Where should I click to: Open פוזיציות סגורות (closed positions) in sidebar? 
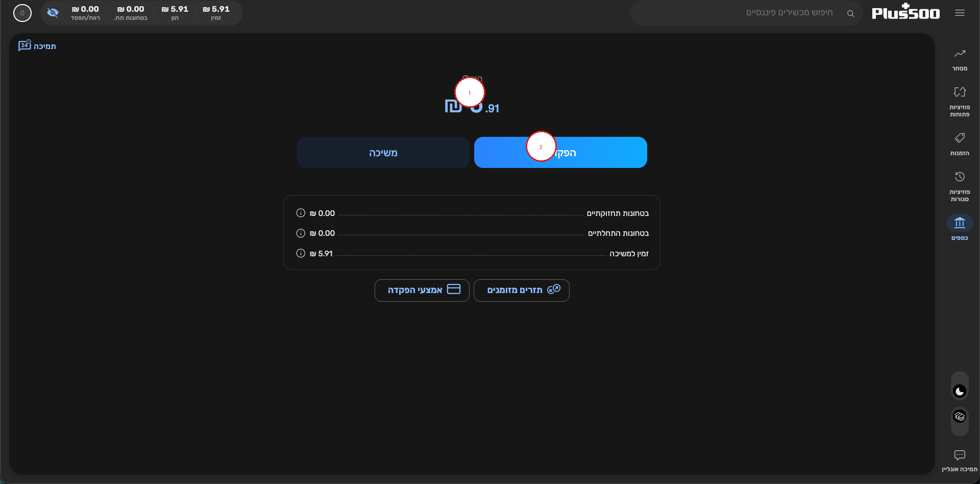(960, 186)
